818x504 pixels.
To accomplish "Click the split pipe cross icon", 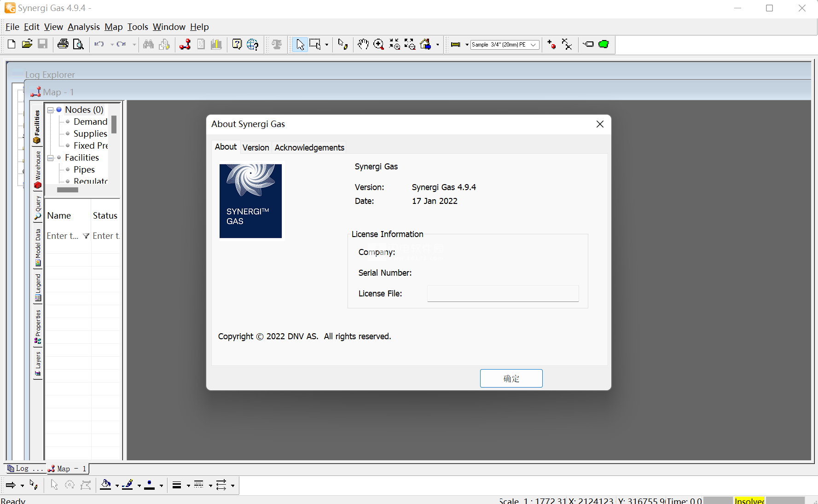I will (567, 44).
